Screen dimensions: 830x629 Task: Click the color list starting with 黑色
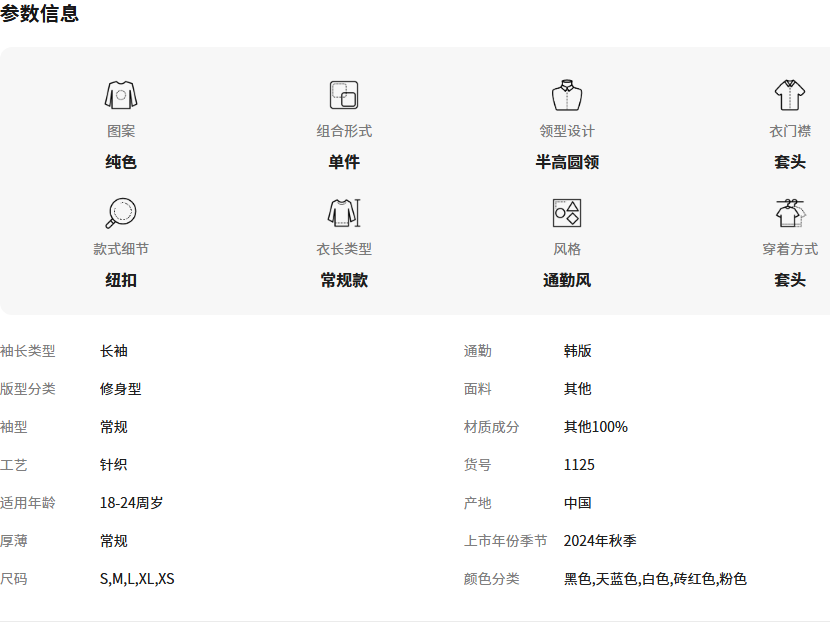pos(655,579)
